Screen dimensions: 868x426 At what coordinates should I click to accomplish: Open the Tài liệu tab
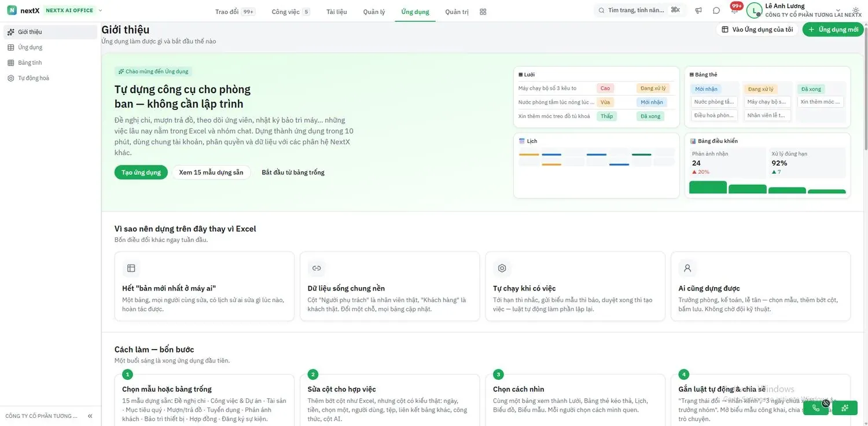coord(337,12)
